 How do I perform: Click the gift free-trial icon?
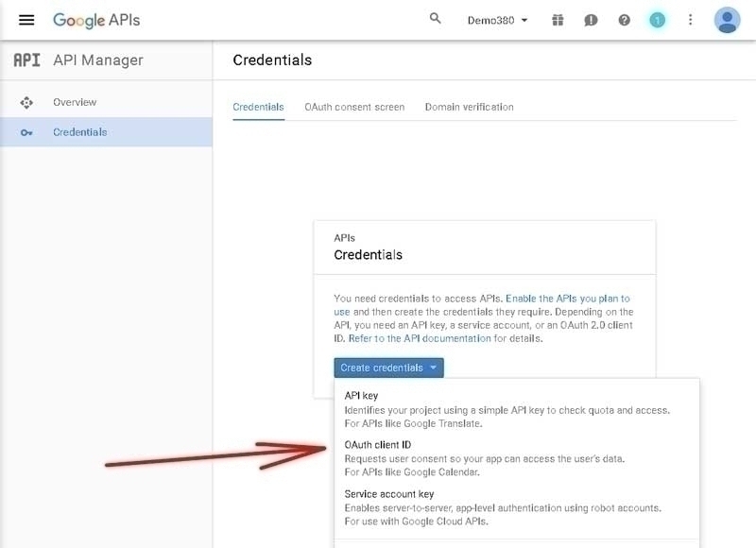(x=558, y=20)
